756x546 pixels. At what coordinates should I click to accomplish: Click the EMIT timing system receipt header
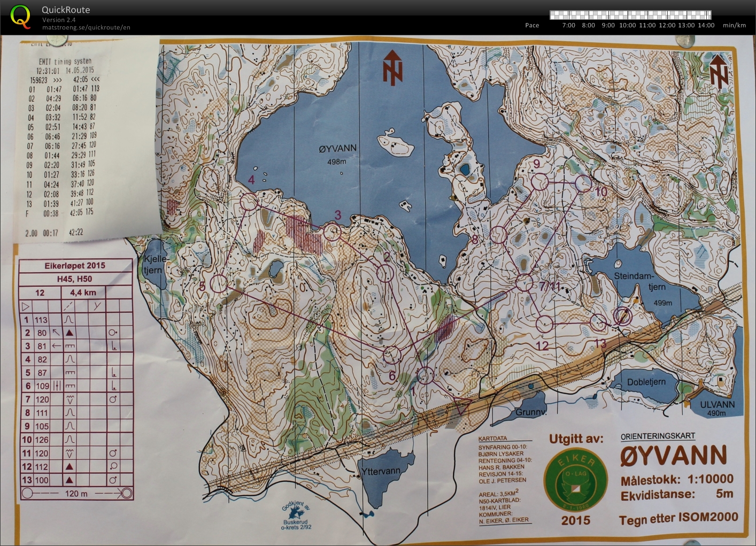66,61
